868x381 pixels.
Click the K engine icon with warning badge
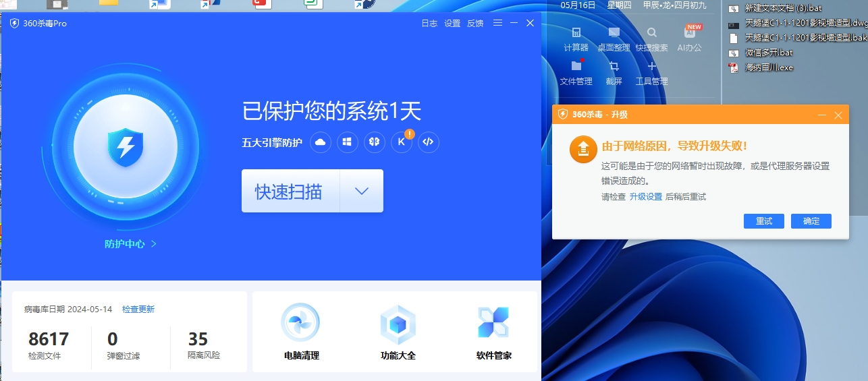(402, 142)
